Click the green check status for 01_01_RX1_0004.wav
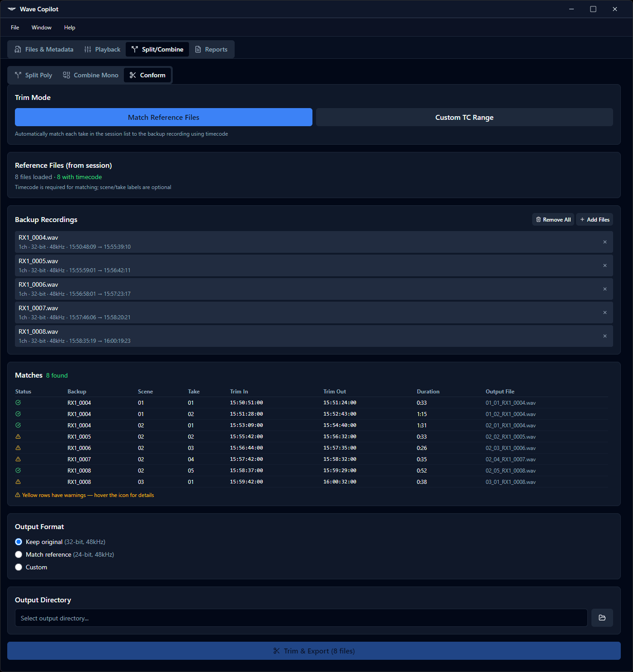Screen dimensions: 633x672 (x=18, y=402)
